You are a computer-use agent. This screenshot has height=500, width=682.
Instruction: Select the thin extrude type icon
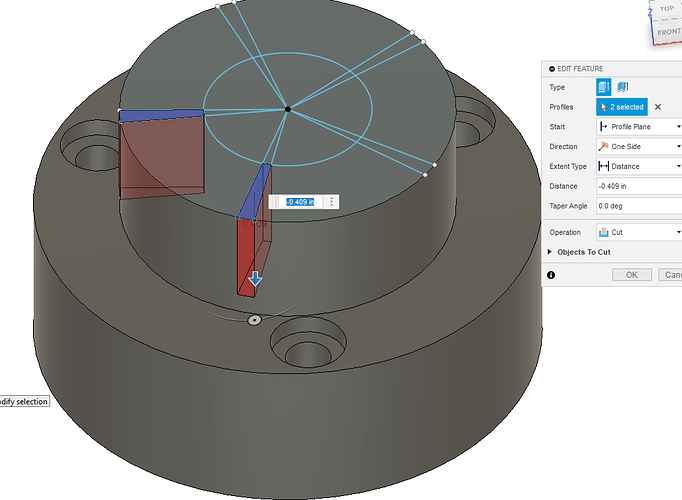623,87
